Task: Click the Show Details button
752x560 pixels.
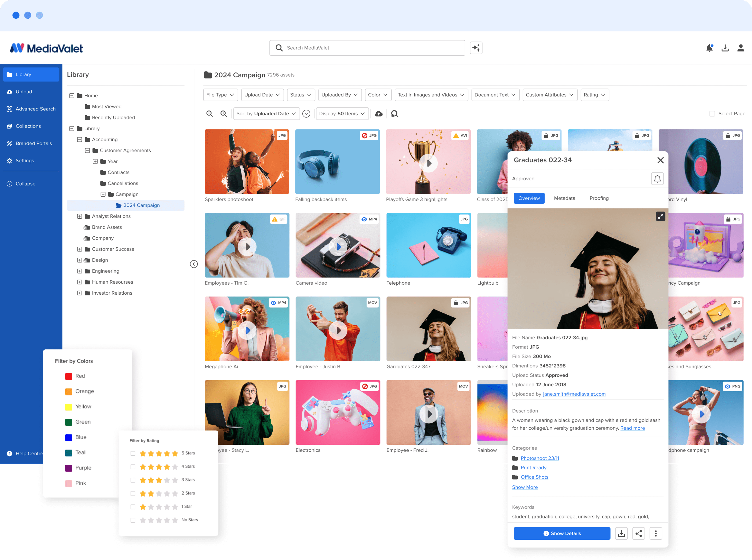Action: click(562, 533)
